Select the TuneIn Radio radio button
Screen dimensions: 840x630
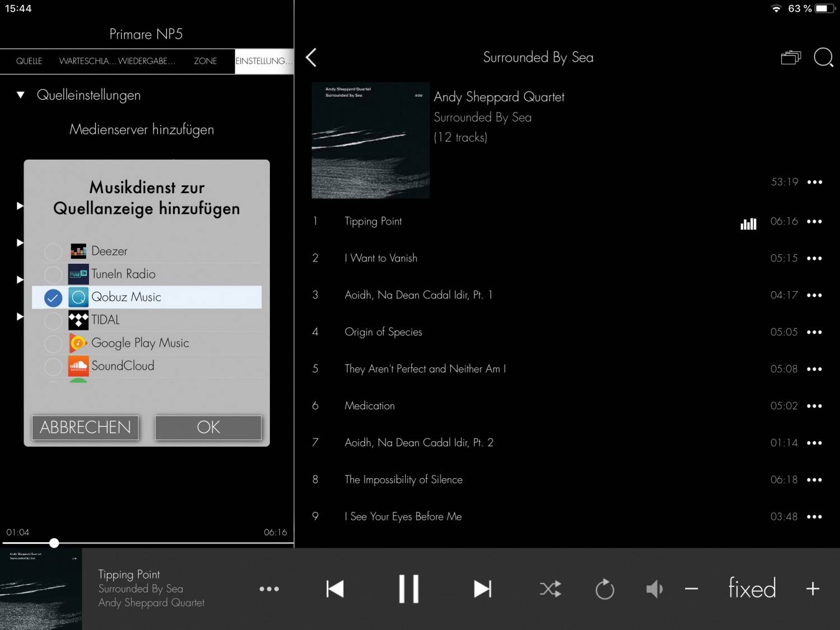click(x=53, y=274)
